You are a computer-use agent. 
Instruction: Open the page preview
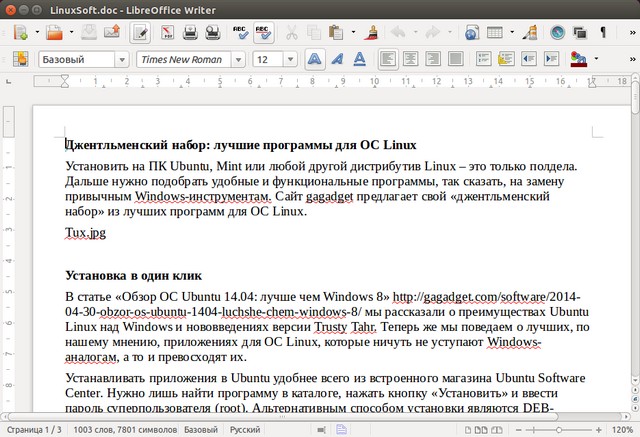click(x=213, y=32)
